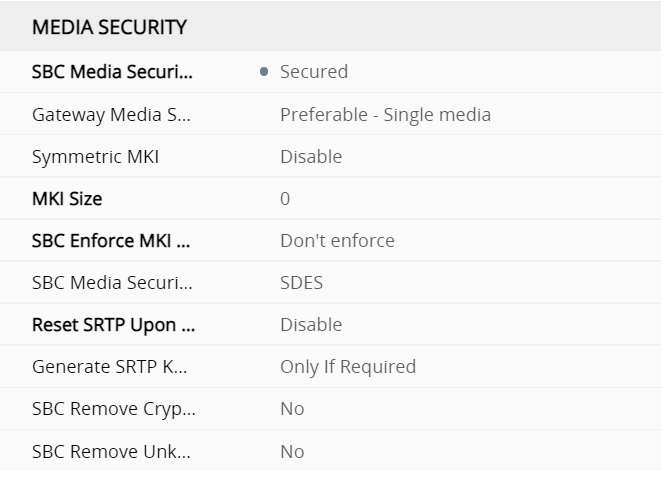The image size is (661, 485).
Task: Open the Secured value dropdown
Action: 314,72
